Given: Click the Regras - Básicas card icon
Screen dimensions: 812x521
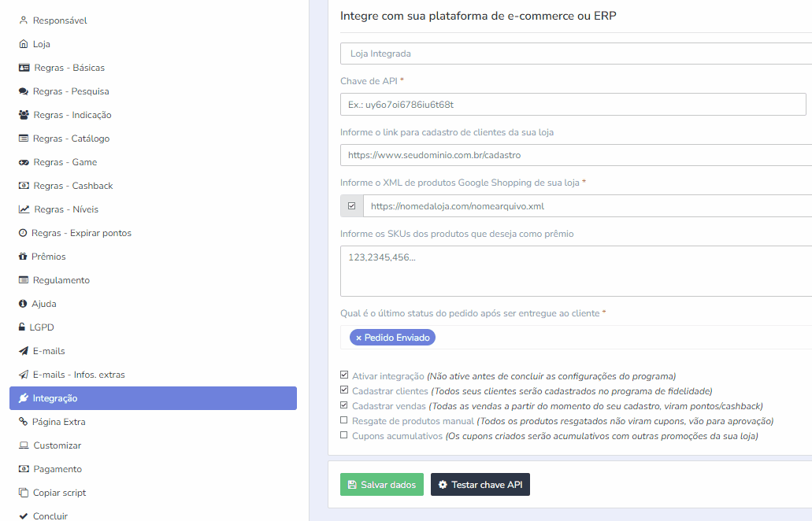Looking at the screenshot, I should [24, 67].
